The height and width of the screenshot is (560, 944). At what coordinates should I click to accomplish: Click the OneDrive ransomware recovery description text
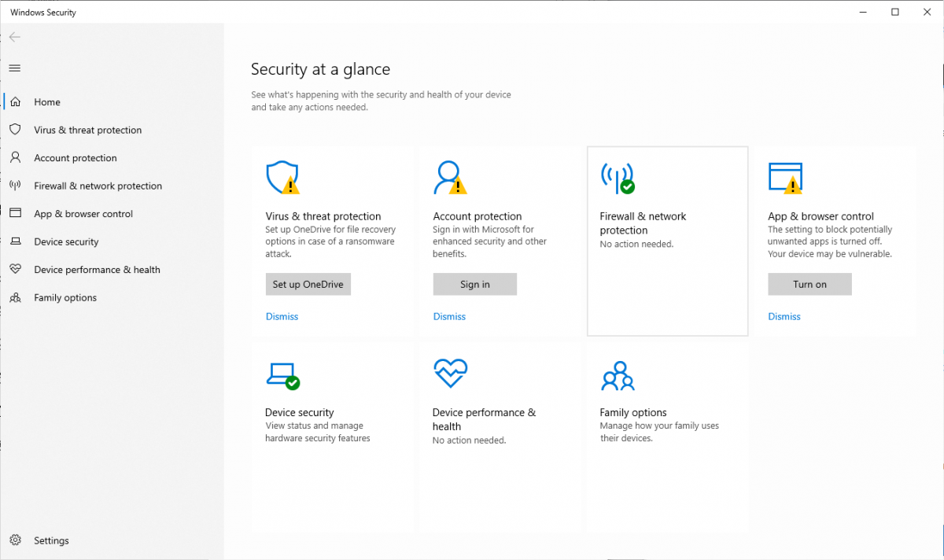(x=330, y=241)
